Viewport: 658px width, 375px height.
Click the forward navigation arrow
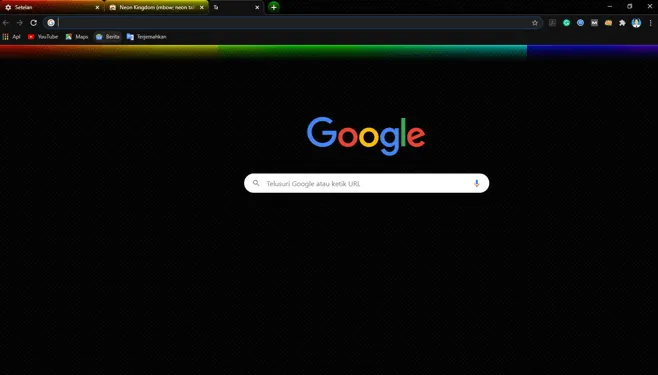pyautogui.click(x=19, y=23)
